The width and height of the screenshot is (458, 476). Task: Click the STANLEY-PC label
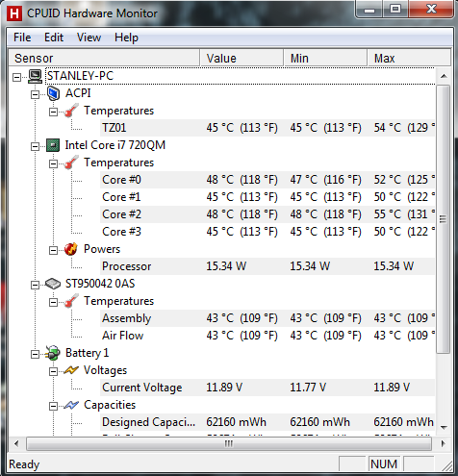coord(81,76)
